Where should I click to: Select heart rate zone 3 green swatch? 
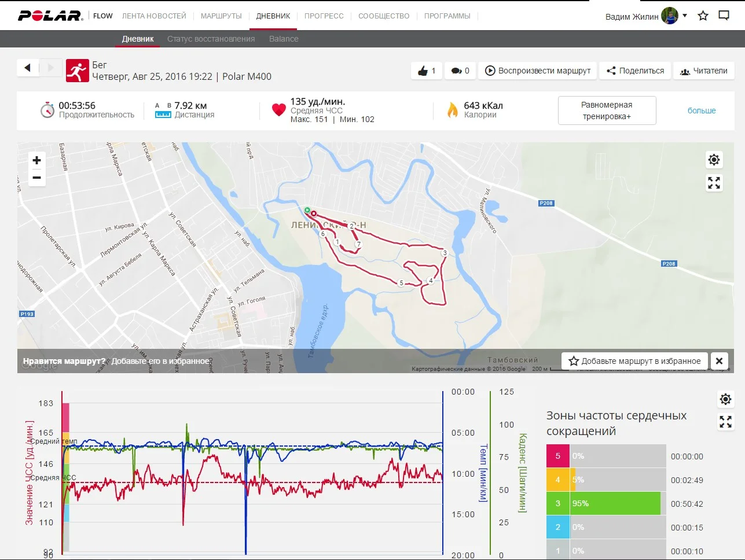click(x=558, y=503)
